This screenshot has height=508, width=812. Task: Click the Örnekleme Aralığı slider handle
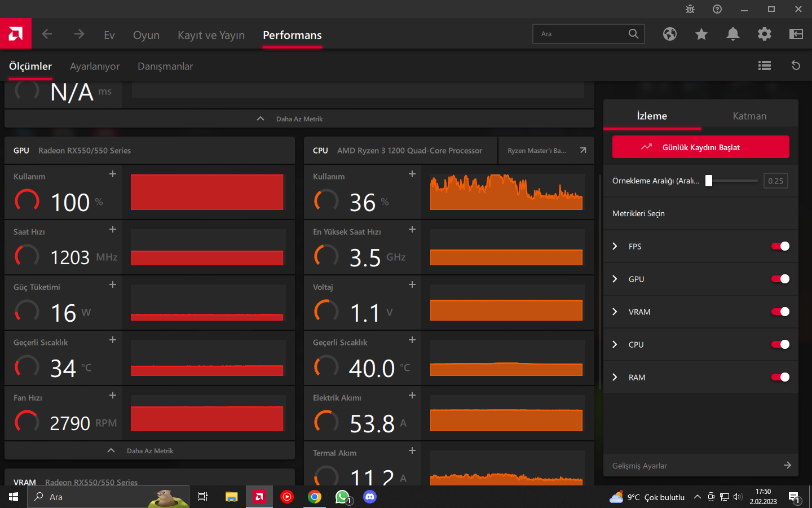[x=709, y=181]
